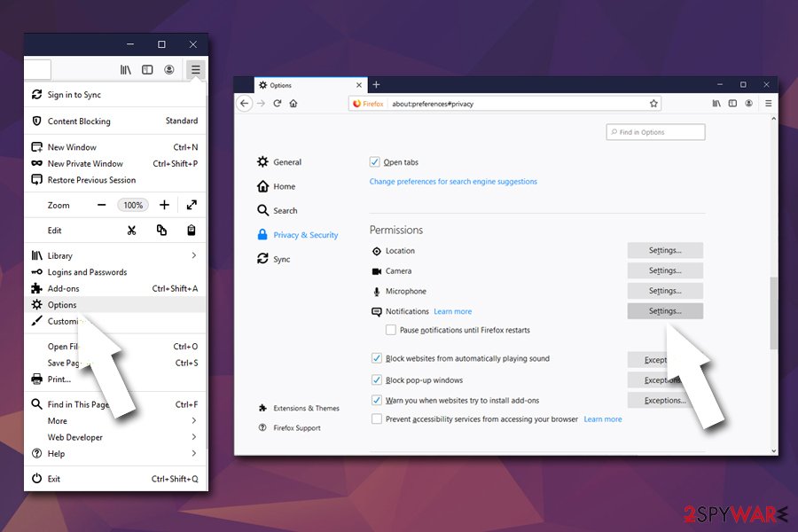Bookmark this page with the star icon

click(653, 104)
